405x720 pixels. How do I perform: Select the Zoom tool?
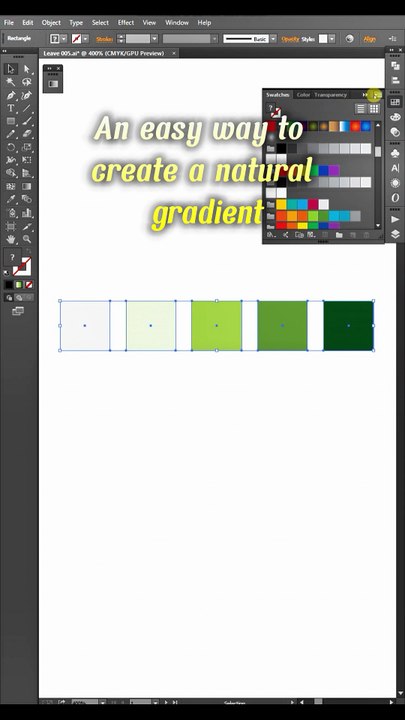[27, 239]
